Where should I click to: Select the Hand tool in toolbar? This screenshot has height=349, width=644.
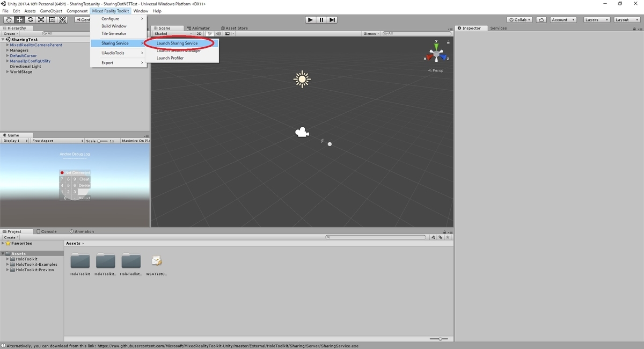[x=8, y=20]
